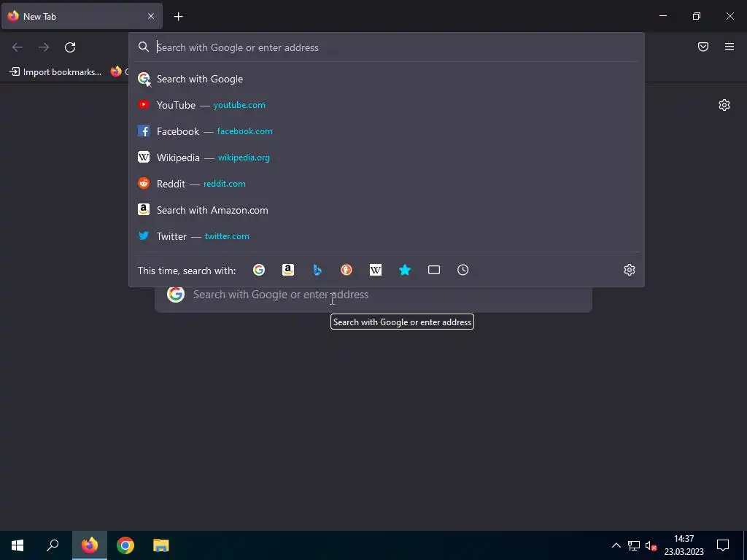
Task: Click Import bookmarks in bookmarks toolbar
Action: click(x=55, y=72)
